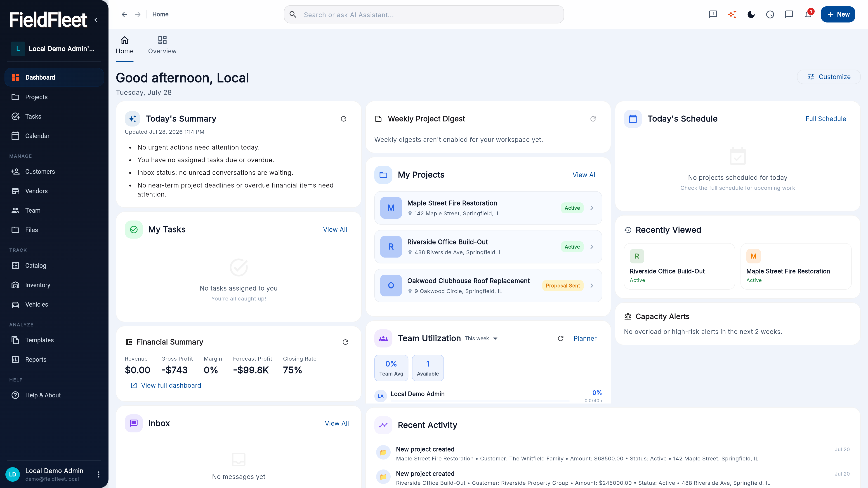The image size is (868, 488).
Task: Refresh Team Utilization
Action: pos(561,338)
